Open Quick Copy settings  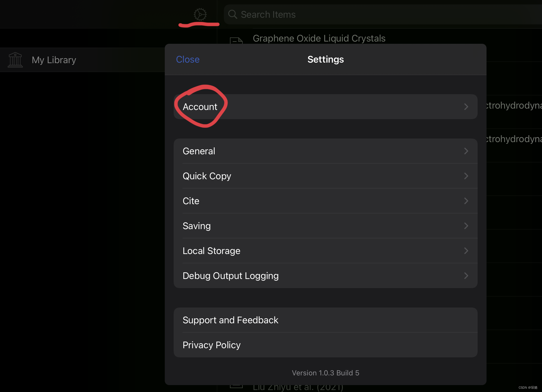(x=325, y=176)
